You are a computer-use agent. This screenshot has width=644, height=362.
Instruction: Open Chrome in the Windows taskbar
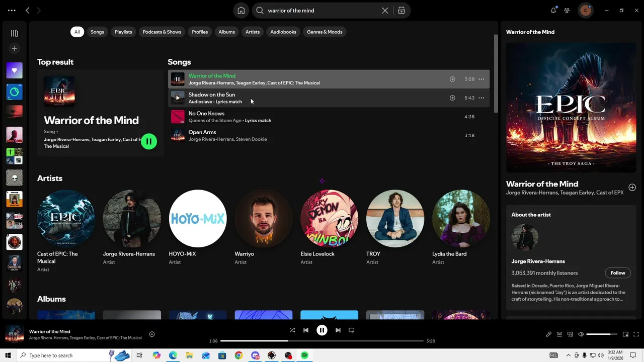(238, 355)
